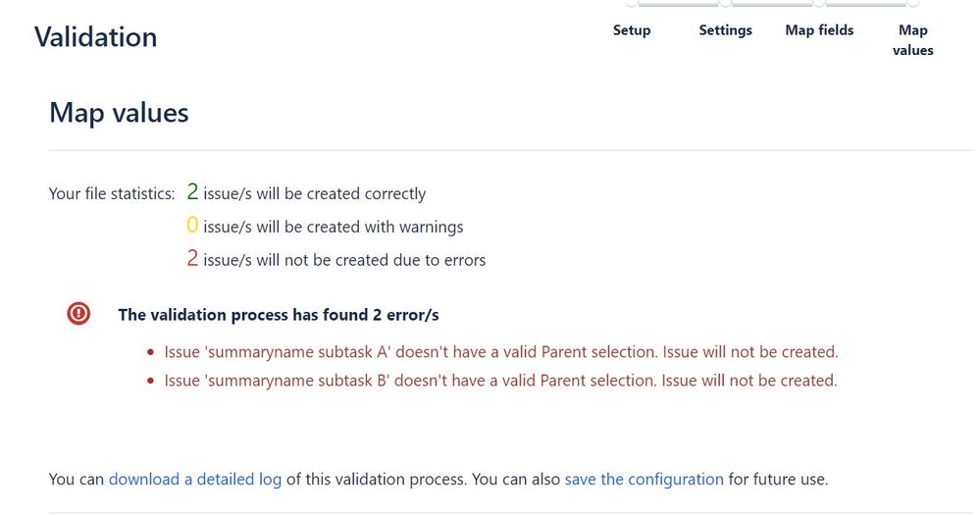This screenshot has height=515, width=980.
Task: Click the red 2 errors count
Action: (192, 258)
